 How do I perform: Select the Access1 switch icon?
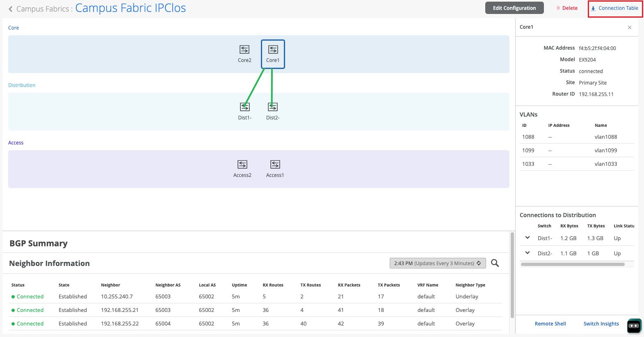pyautogui.click(x=275, y=165)
